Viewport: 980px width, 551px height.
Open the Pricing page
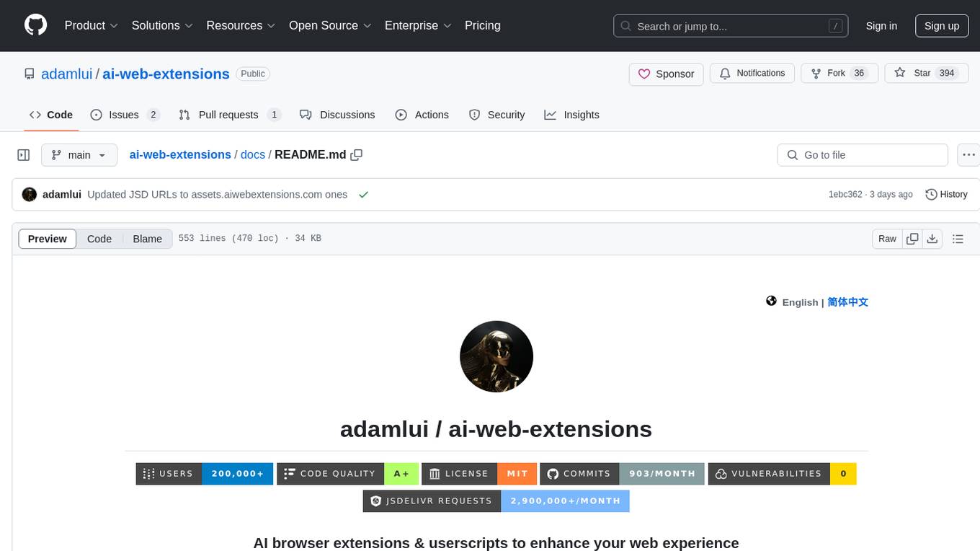pos(483,25)
